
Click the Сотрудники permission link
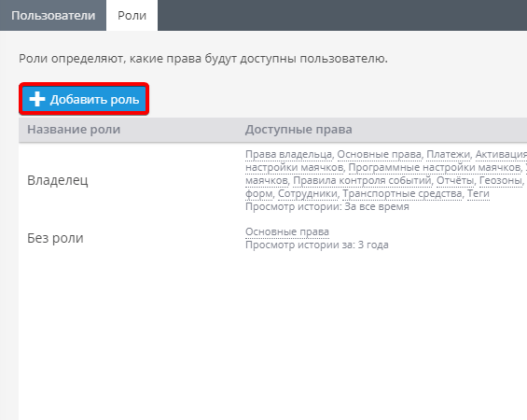coord(308,194)
